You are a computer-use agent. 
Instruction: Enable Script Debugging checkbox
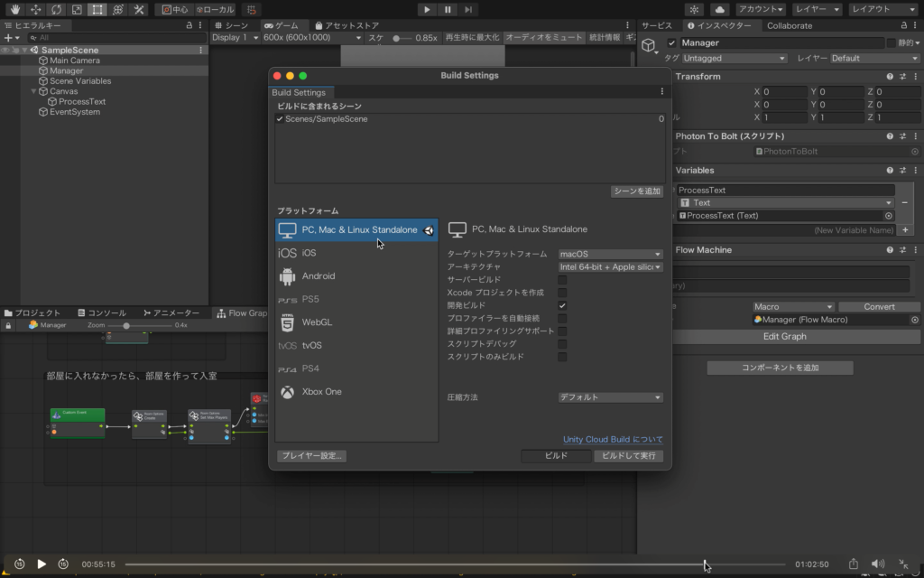pos(562,344)
